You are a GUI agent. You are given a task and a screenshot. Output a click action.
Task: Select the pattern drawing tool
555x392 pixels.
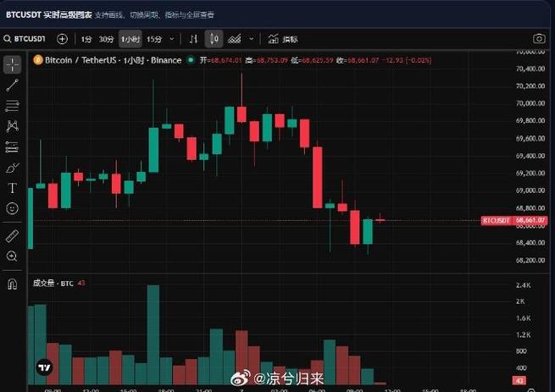point(13,126)
